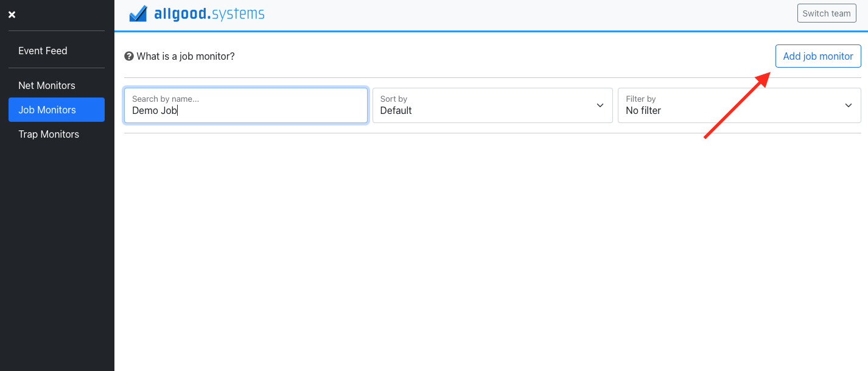
Task: Open Trap Monitors from the sidebar
Action: click(49, 134)
